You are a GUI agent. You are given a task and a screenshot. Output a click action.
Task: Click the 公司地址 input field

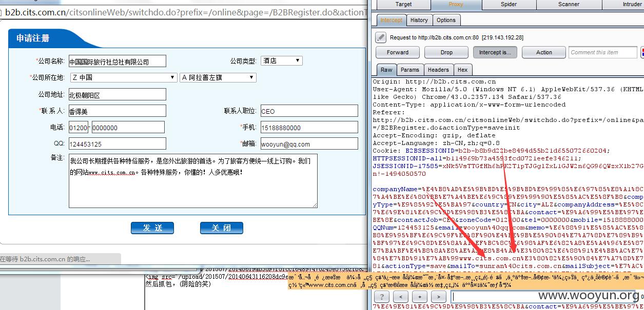[118, 94]
